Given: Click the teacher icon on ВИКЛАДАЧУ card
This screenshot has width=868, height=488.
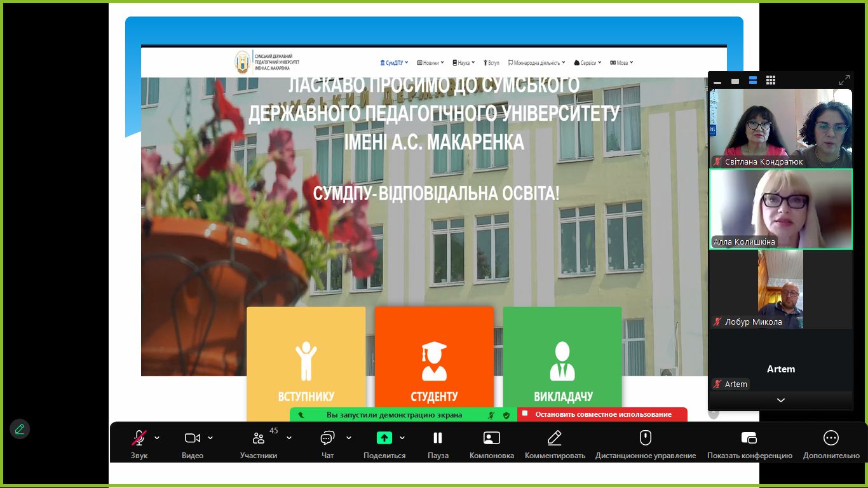Looking at the screenshot, I should click(562, 361).
